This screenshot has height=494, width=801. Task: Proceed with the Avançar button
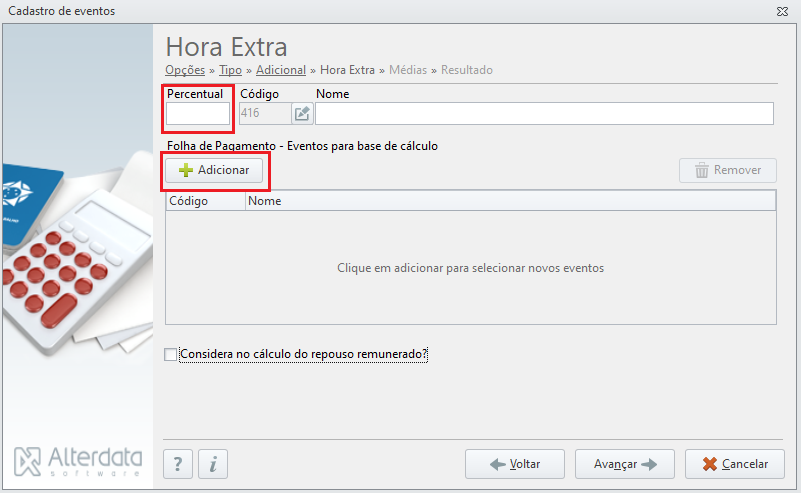coord(625,464)
